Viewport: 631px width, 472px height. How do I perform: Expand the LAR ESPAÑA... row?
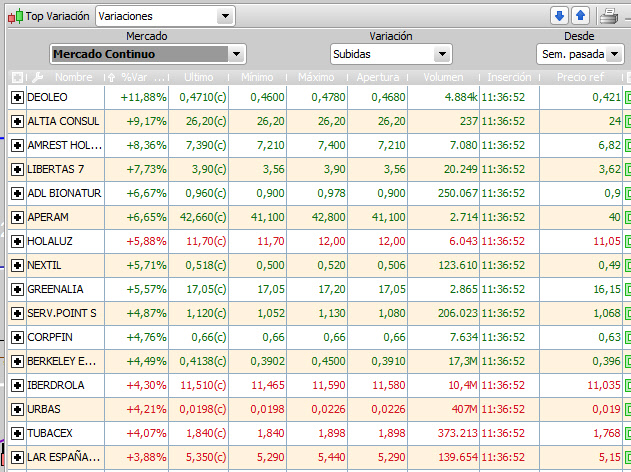(x=17, y=458)
